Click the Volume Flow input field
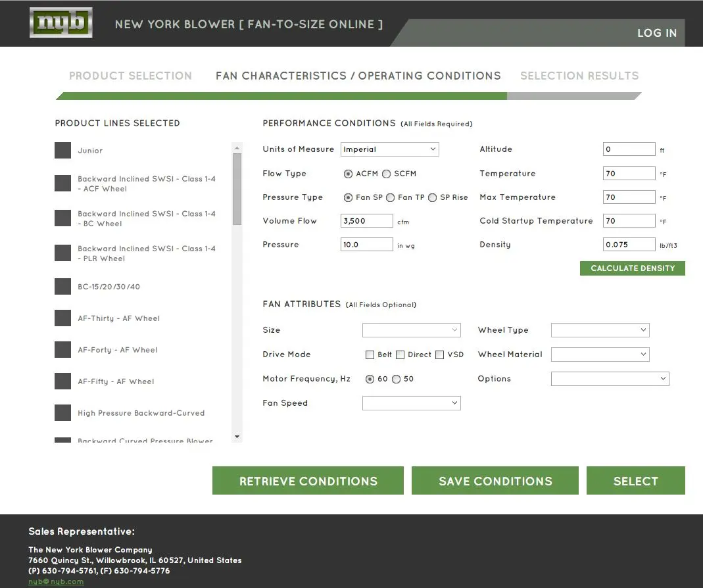This screenshot has height=588, width=703. [x=367, y=221]
